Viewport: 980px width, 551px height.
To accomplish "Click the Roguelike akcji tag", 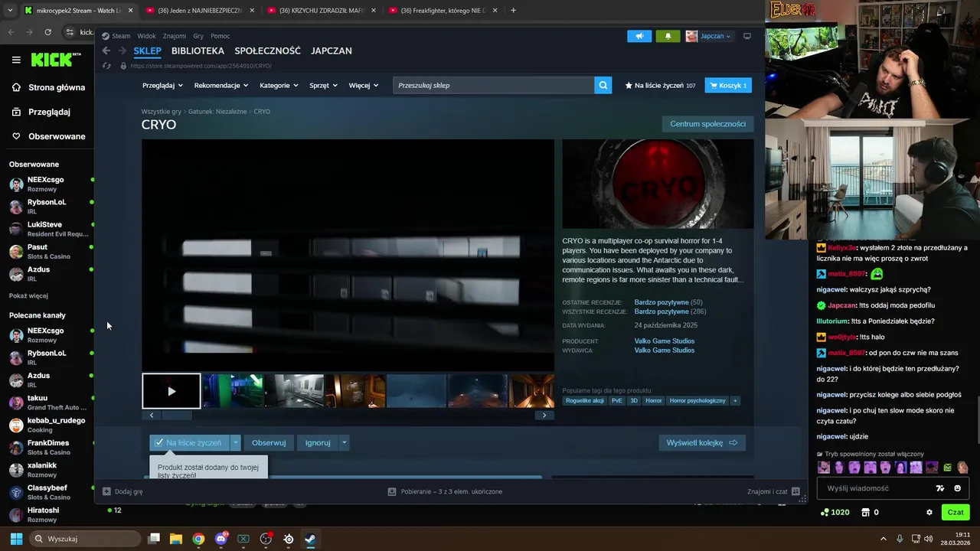I will point(585,400).
